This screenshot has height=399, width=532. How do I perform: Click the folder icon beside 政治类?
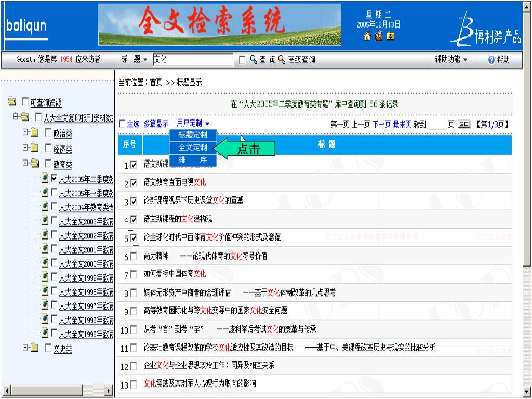(x=35, y=132)
